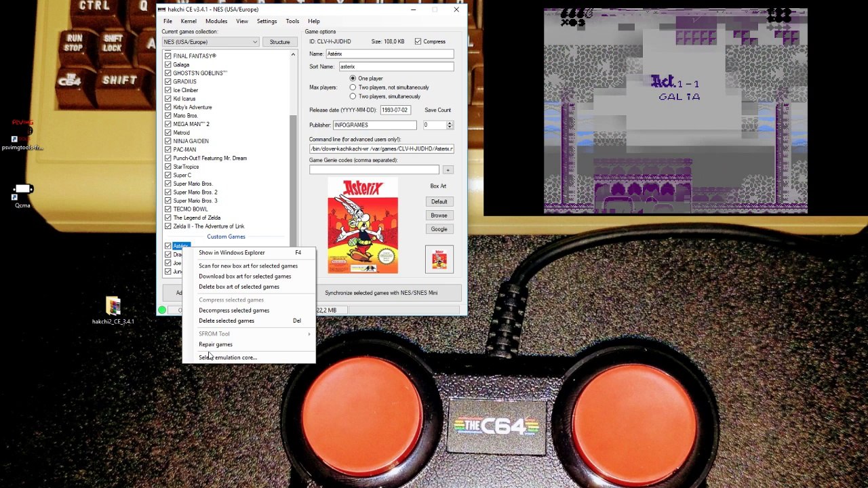Select Zelda II - The Adventure of Link
The image size is (868, 488).
208,226
